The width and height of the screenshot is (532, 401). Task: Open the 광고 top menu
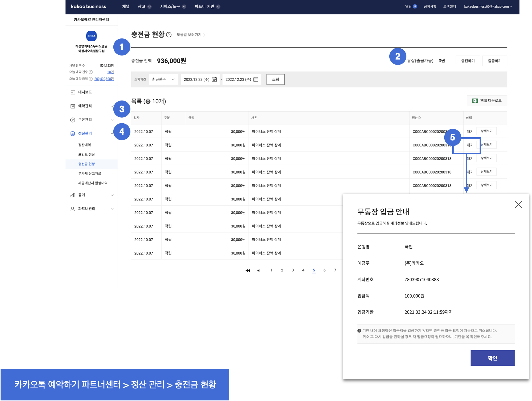coord(144,7)
